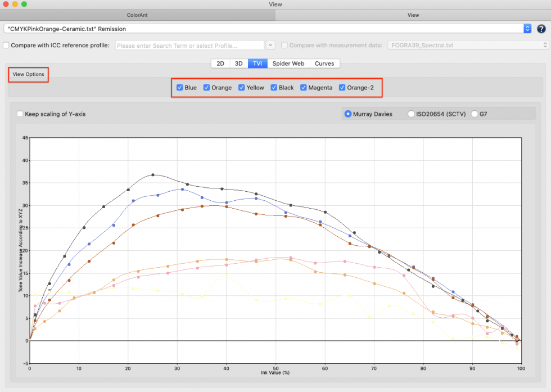Open the 3D view tab
The width and height of the screenshot is (551, 392).
[238, 63]
